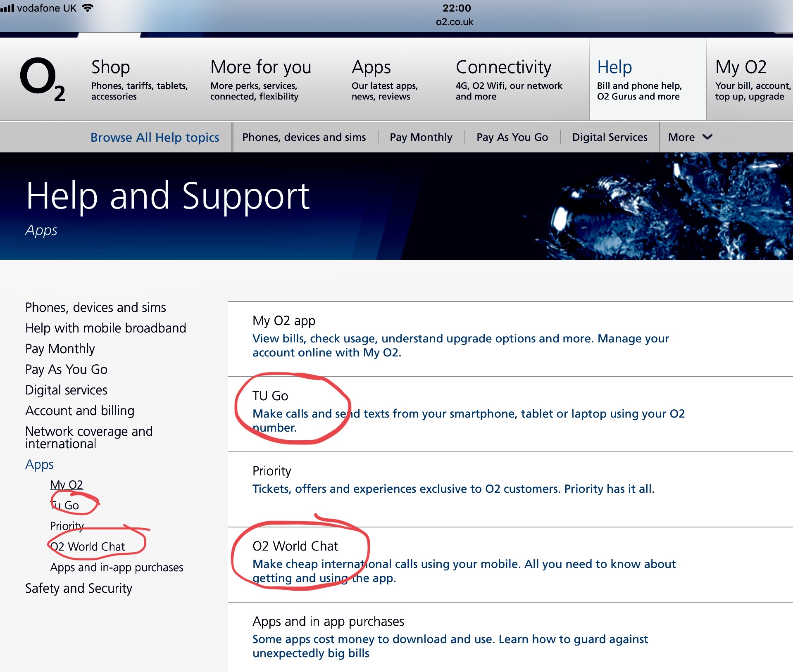Open Help with mobile broadband

tap(106, 328)
